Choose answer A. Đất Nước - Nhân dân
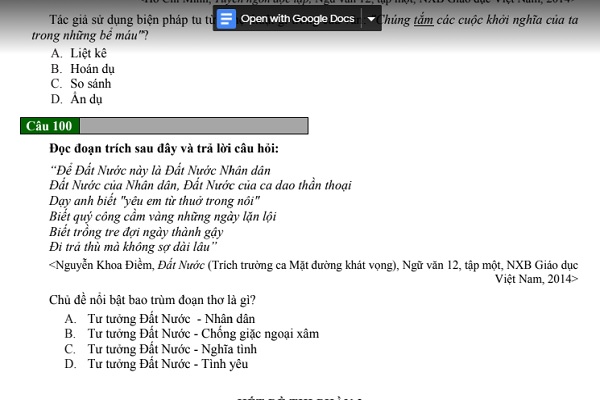Viewport: 600px width, 400px height. pyautogui.click(x=160, y=319)
